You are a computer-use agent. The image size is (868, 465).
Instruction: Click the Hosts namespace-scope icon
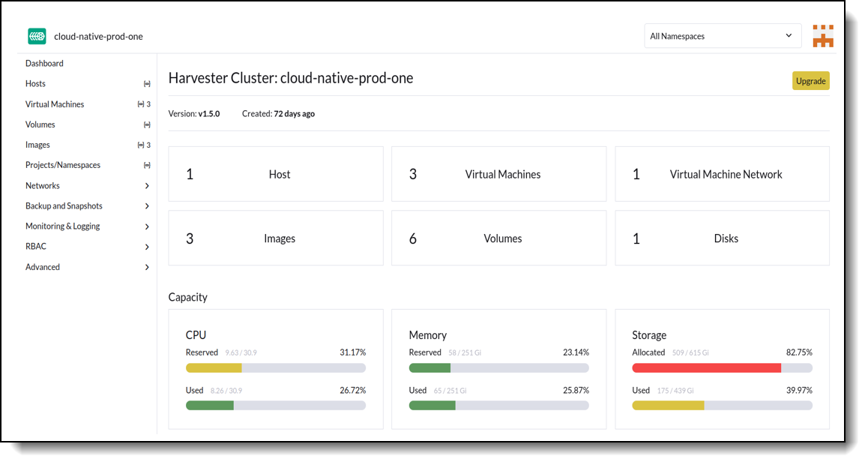click(147, 83)
